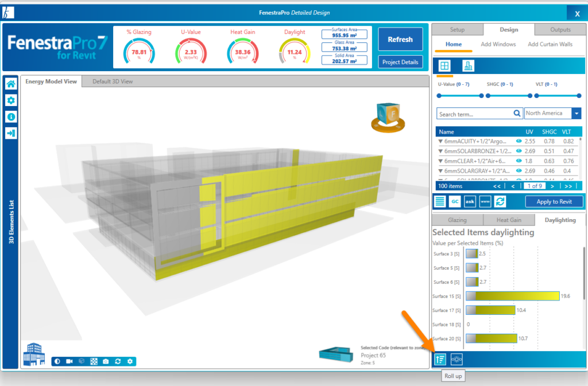Click the large building icon in 3D view
Viewport: 588px width, 386px height.
coord(34,354)
